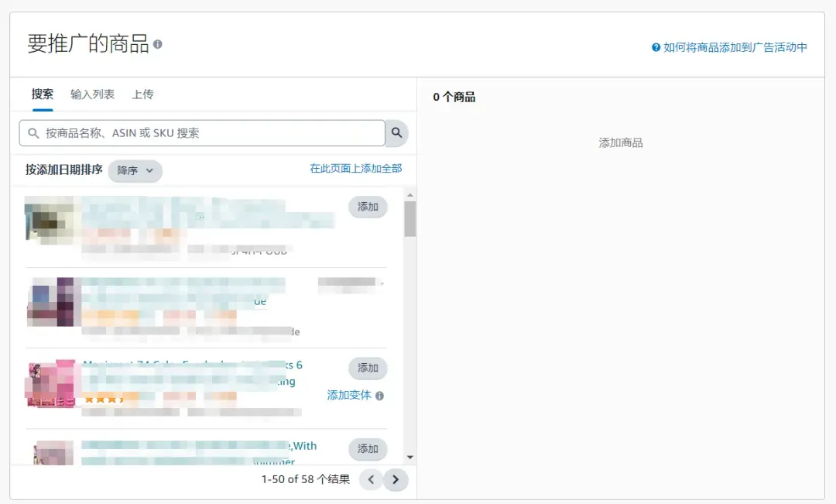Click 添加 button for the first product
The height and width of the screenshot is (504, 836).
368,207
